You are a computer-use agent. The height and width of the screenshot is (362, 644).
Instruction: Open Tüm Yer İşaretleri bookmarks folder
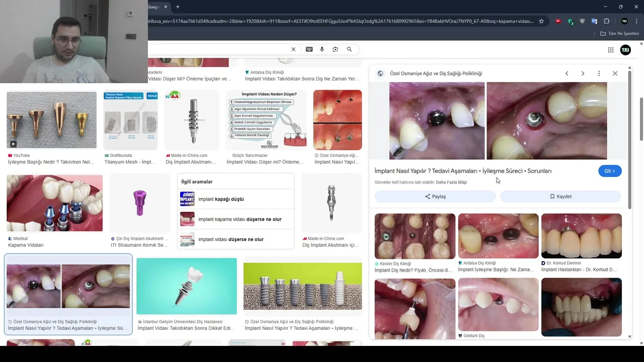tap(619, 34)
